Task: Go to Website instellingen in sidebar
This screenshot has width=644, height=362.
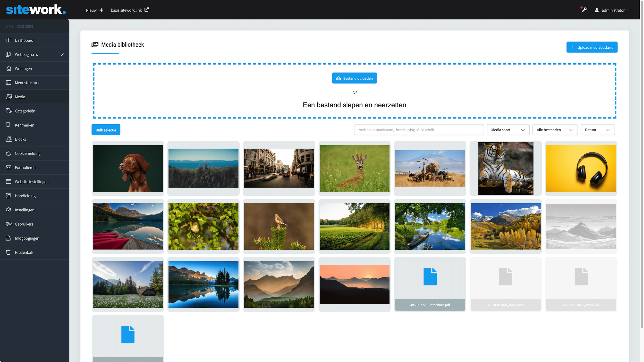Action: click(31, 182)
